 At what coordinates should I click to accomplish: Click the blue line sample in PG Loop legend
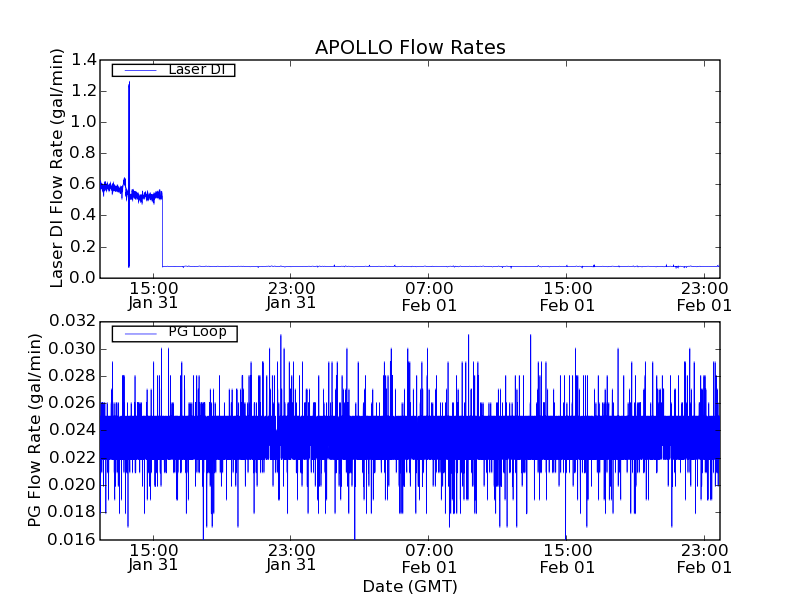[x=138, y=333]
